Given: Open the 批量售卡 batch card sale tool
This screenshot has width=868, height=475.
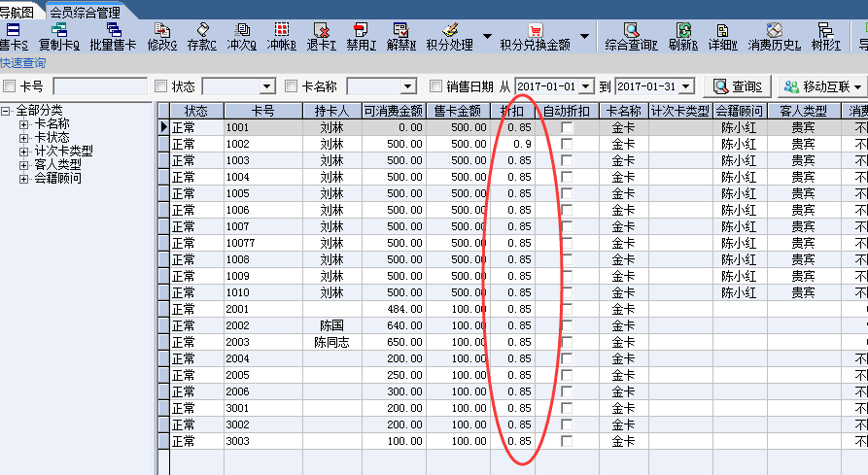Looking at the screenshot, I should (x=113, y=36).
